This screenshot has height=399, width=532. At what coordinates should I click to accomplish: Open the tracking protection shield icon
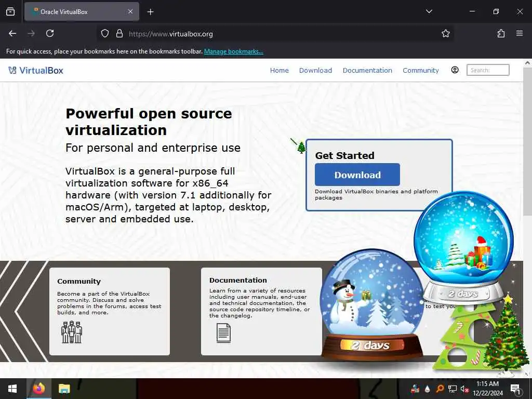pos(105,33)
